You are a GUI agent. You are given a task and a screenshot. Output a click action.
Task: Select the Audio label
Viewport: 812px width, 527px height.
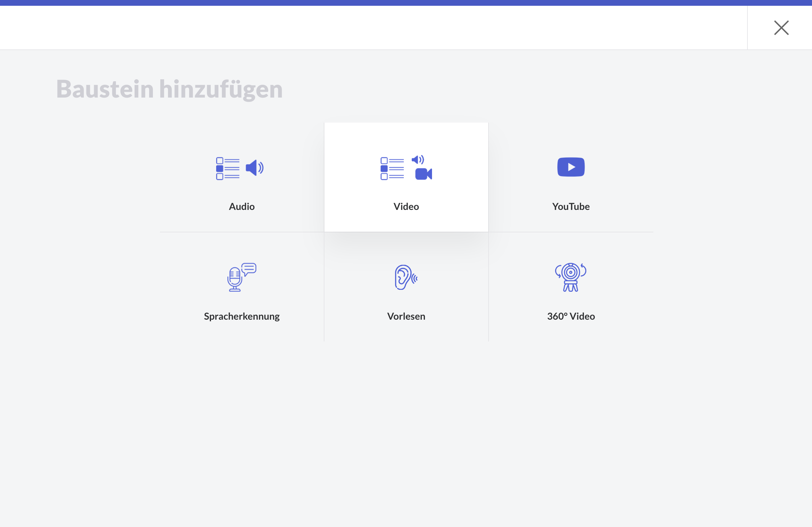click(242, 207)
